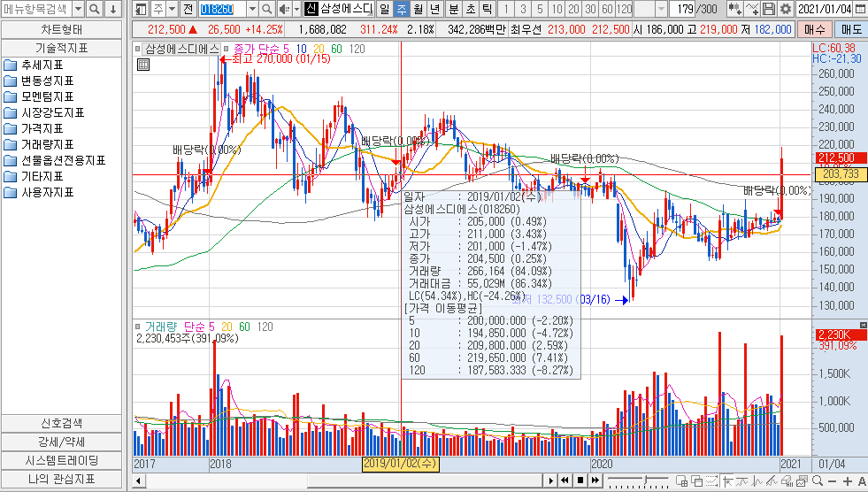The width and height of the screenshot is (868, 492).
Task: Open the 추세지표 folder
Action: (x=34, y=65)
